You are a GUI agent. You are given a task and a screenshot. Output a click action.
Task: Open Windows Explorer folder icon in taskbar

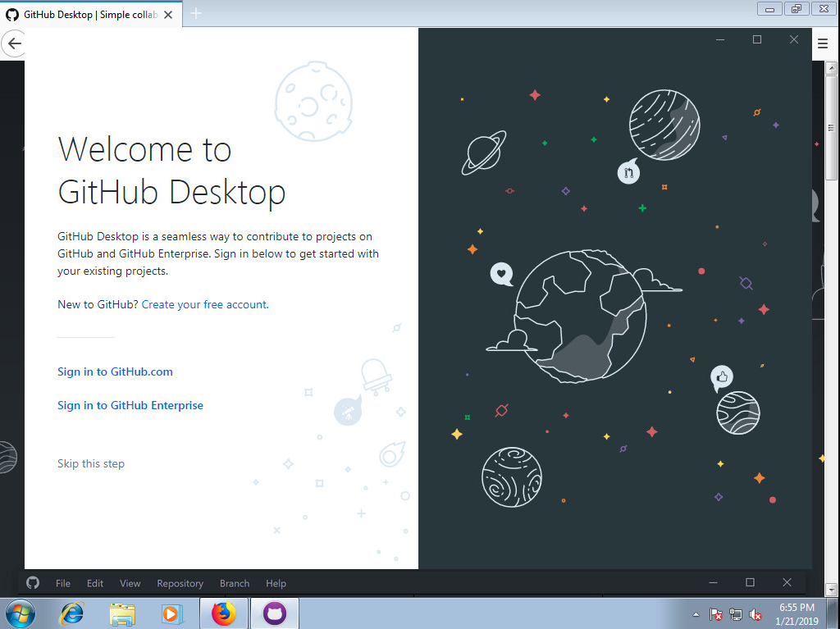(121, 613)
